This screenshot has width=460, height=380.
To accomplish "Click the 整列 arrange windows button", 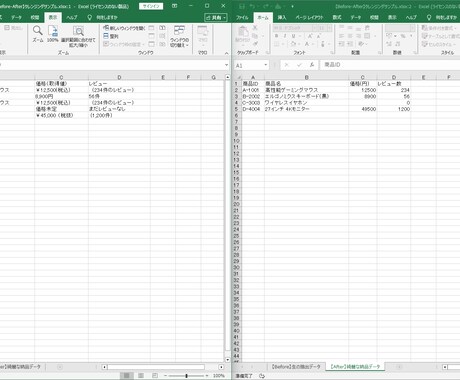I will 111,36.
